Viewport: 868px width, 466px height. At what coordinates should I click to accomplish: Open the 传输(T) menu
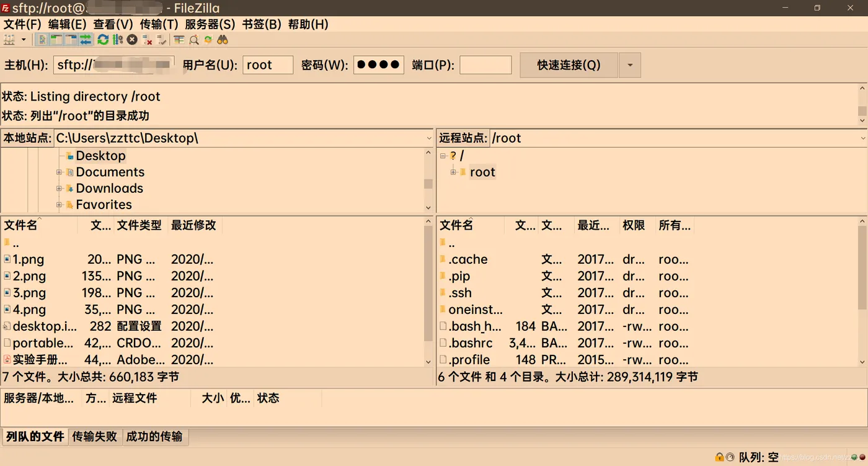tap(159, 24)
